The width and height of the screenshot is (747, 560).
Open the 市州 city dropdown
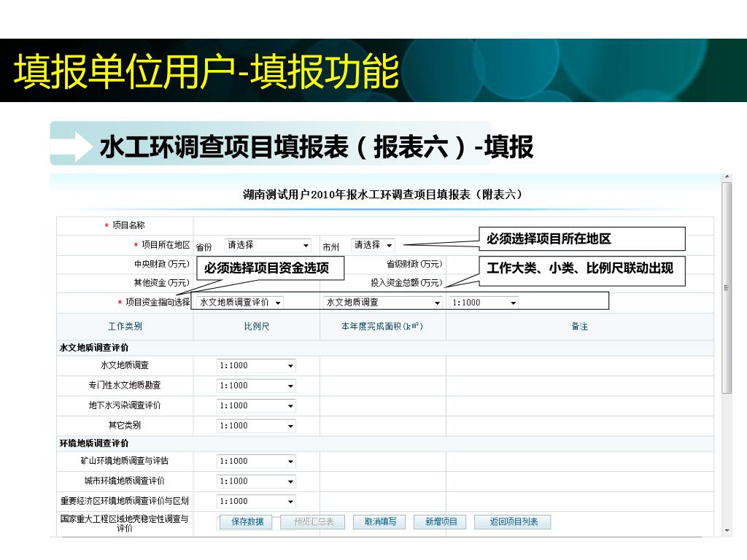click(x=373, y=245)
